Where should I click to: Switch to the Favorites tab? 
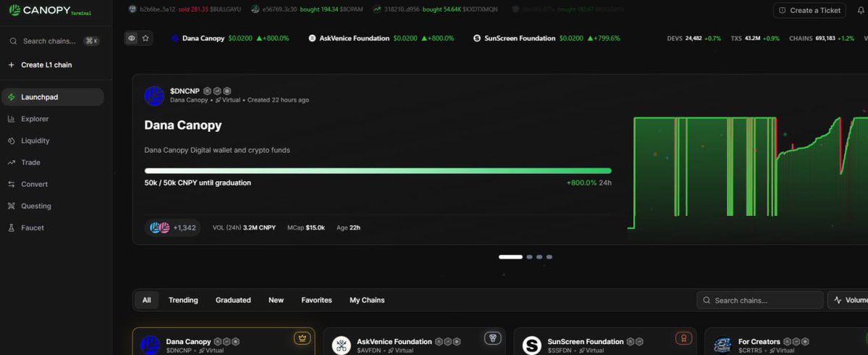[316, 300]
